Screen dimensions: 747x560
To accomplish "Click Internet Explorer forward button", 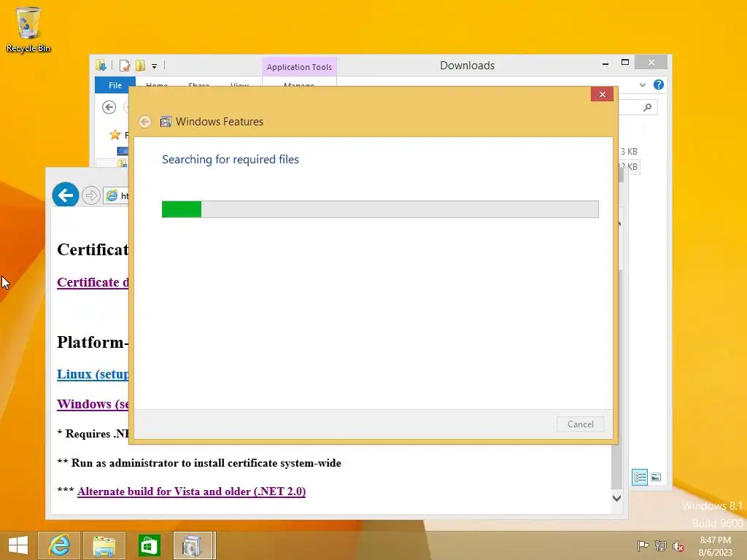I will pyautogui.click(x=90, y=195).
